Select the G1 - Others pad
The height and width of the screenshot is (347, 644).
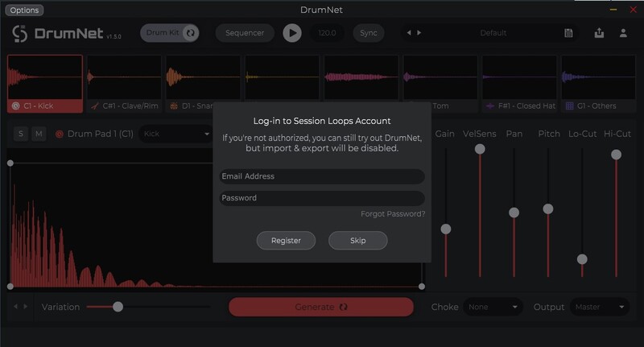coord(598,84)
